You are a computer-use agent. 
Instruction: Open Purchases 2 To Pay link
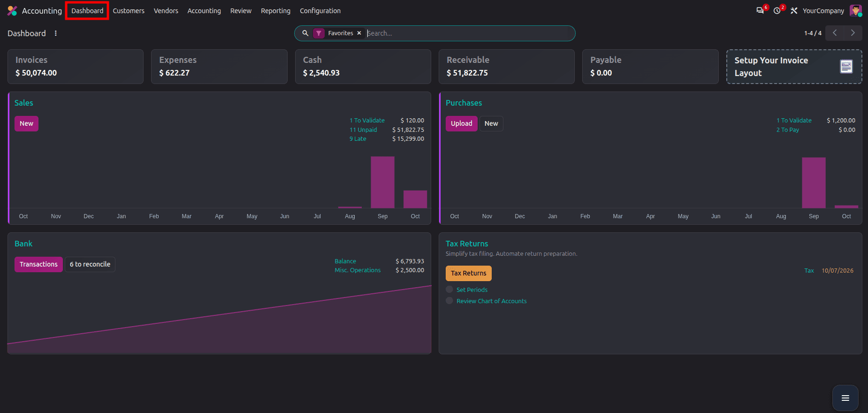[788, 130]
